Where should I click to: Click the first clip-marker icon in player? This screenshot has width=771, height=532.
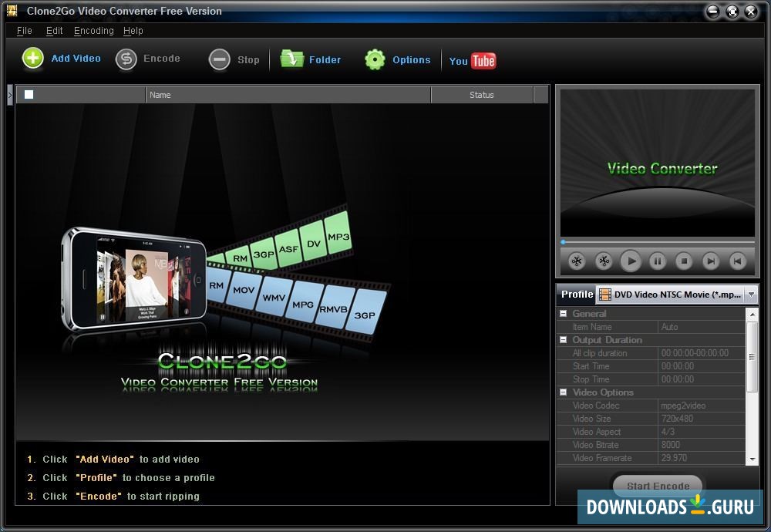coord(577,261)
